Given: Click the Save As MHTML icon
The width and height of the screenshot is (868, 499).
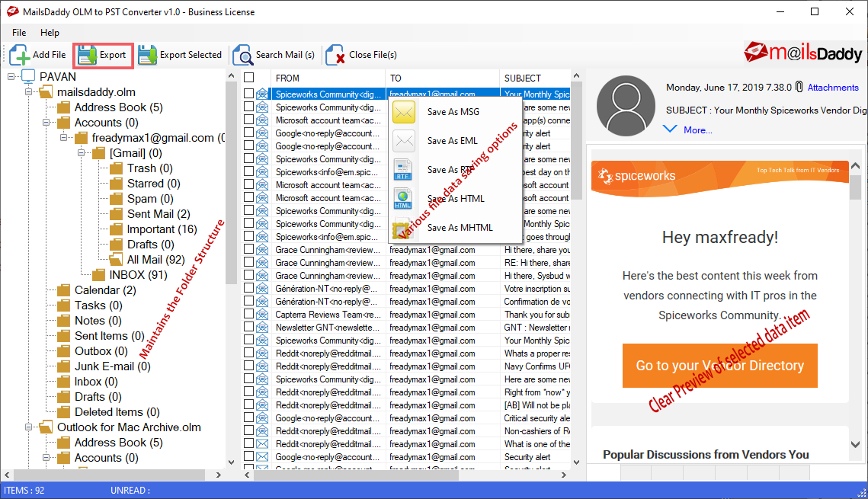Looking at the screenshot, I should [x=402, y=228].
